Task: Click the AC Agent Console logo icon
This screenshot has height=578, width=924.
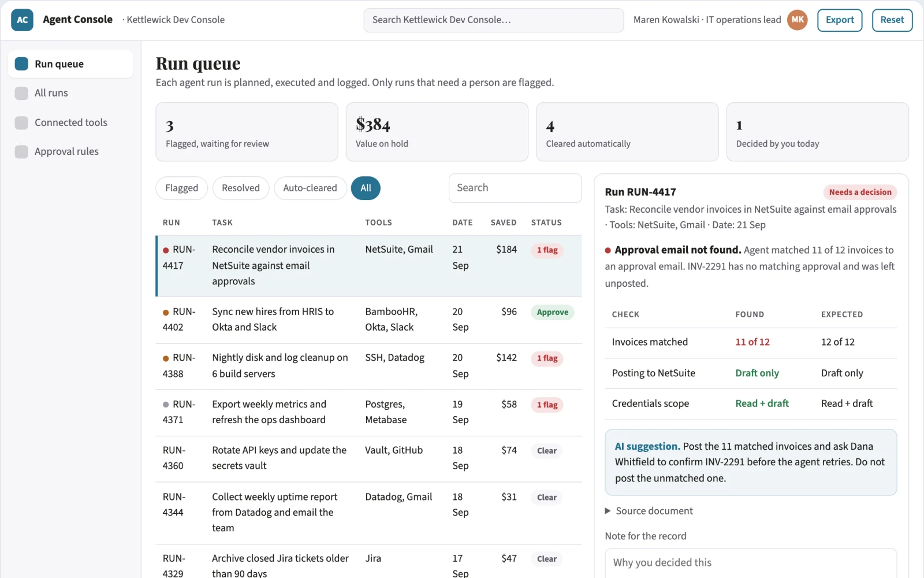Action: coord(22,20)
